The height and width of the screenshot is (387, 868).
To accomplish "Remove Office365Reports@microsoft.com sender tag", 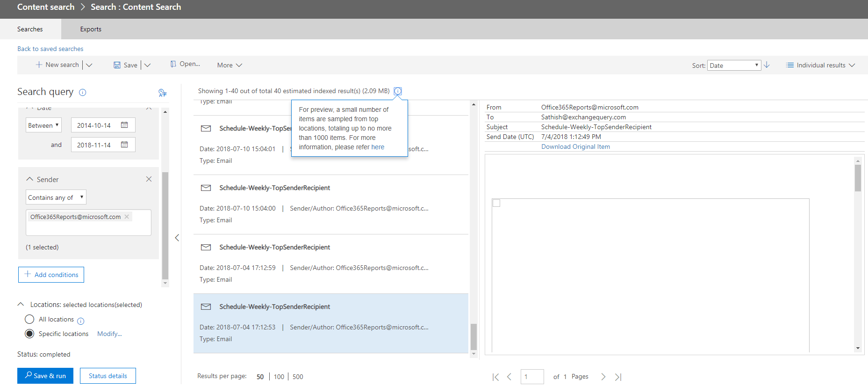I will click(x=127, y=217).
